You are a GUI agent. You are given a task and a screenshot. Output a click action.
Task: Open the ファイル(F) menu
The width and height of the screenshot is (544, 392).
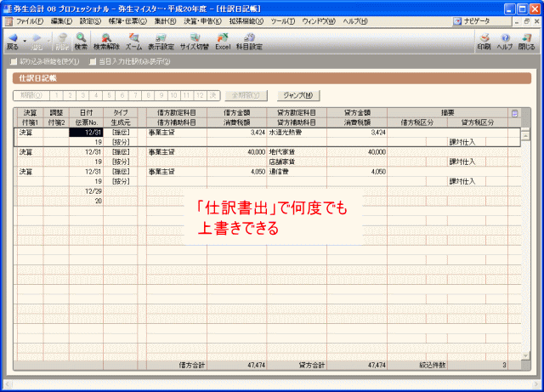click(x=30, y=20)
